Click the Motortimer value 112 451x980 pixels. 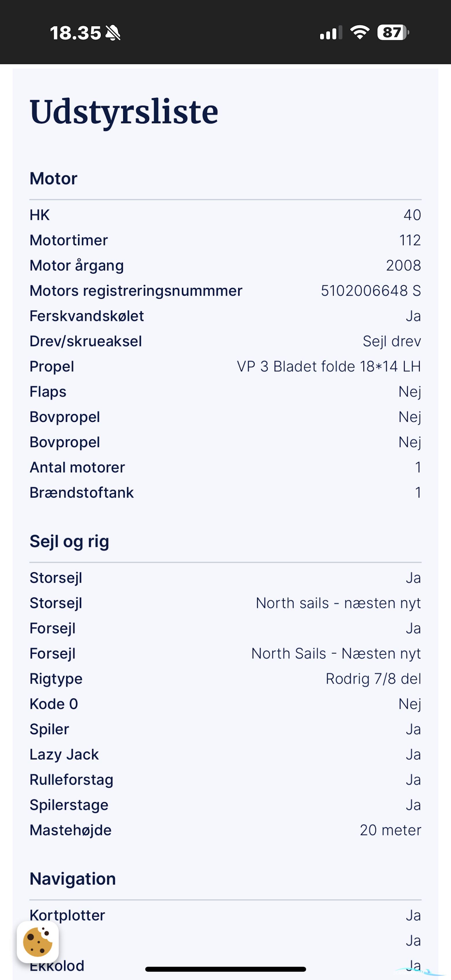(410, 240)
